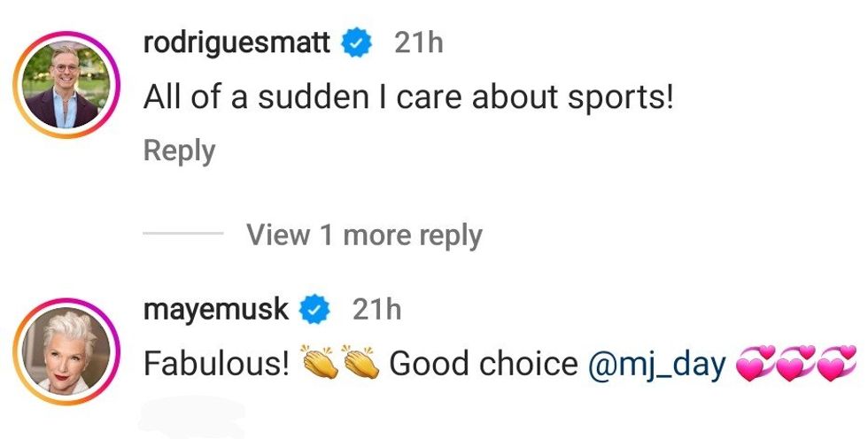This screenshot has width=868, height=439.
Task: Click the line beside "View 1 more reply"
Action: (182, 235)
